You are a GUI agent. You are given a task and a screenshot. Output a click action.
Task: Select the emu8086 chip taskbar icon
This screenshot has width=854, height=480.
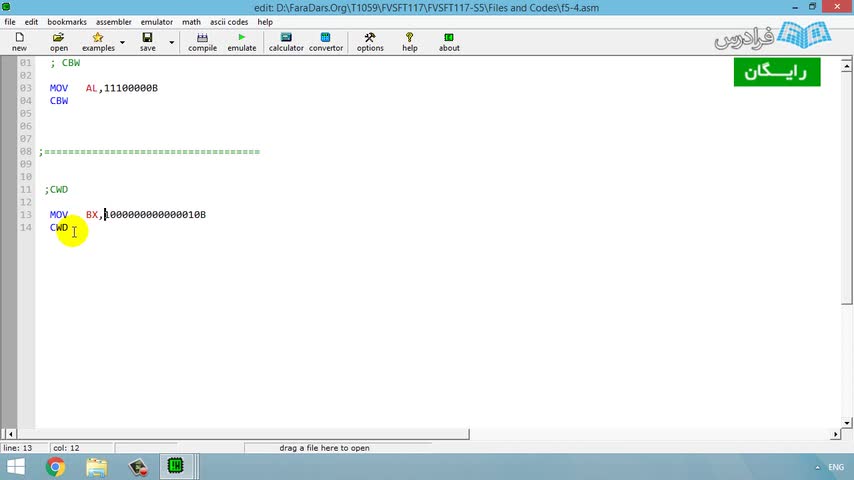pyautogui.click(x=175, y=466)
